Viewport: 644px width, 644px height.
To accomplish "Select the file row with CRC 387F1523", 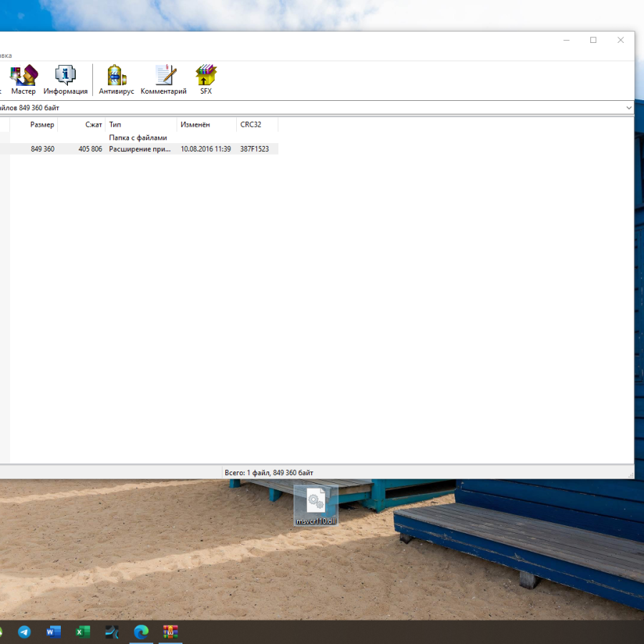I will click(143, 149).
